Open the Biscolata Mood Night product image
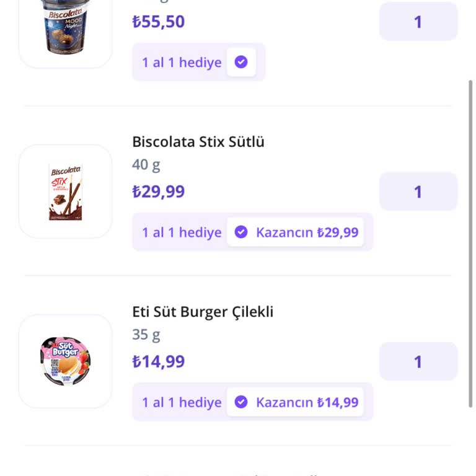Image resolution: width=476 pixels, height=476 pixels. tap(66, 28)
